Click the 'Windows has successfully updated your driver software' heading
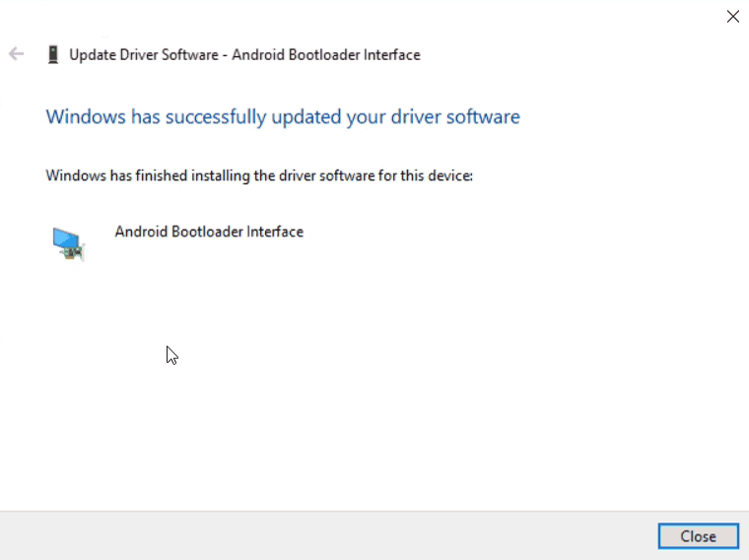 (283, 117)
